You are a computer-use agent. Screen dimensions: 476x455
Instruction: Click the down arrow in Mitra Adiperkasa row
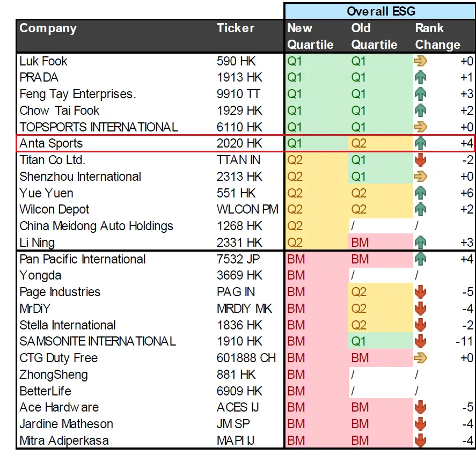click(x=420, y=441)
